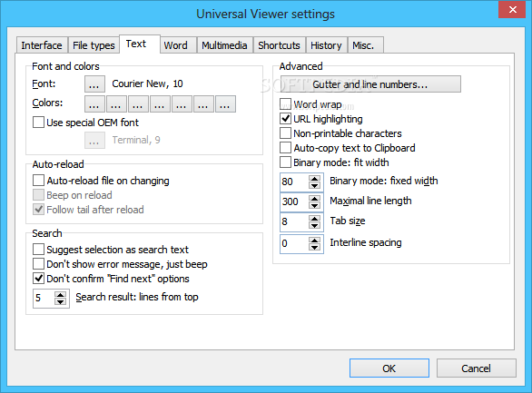This screenshot has width=532, height=393.
Task: Click the fifth Colors ellipsis button
Action: pos(182,103)
